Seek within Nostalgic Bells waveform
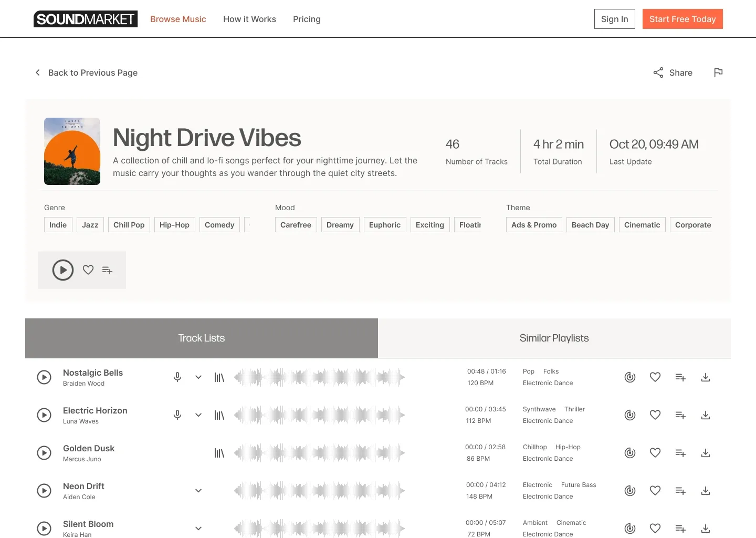Image resolution: width=756 pixels, height=538 pixels. [319, 377]
